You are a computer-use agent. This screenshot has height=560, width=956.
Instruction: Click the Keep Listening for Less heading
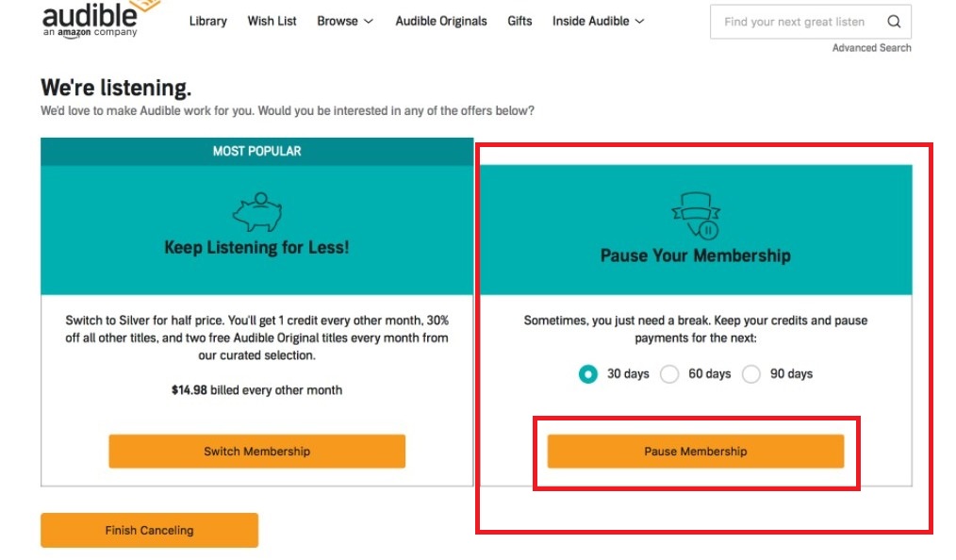point(256,248)
